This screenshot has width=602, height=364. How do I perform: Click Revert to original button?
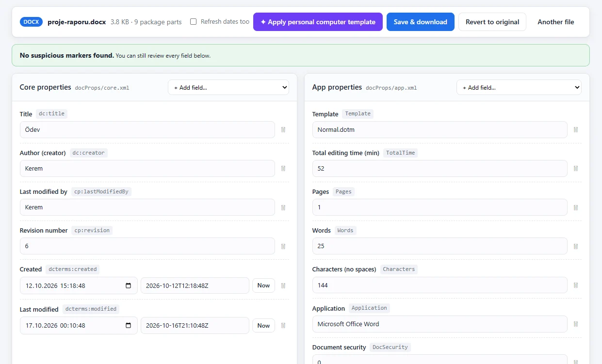pos(492,22)
